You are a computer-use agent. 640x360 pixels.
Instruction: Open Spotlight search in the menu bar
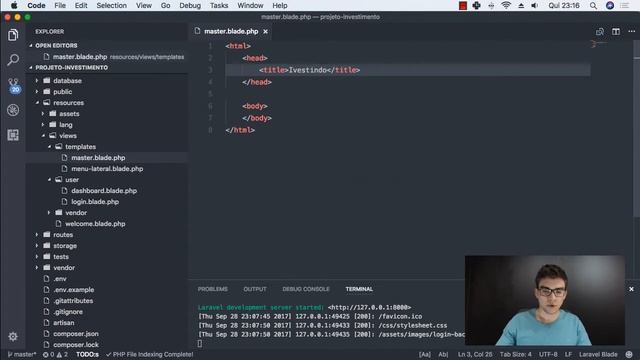click(593, 5)
